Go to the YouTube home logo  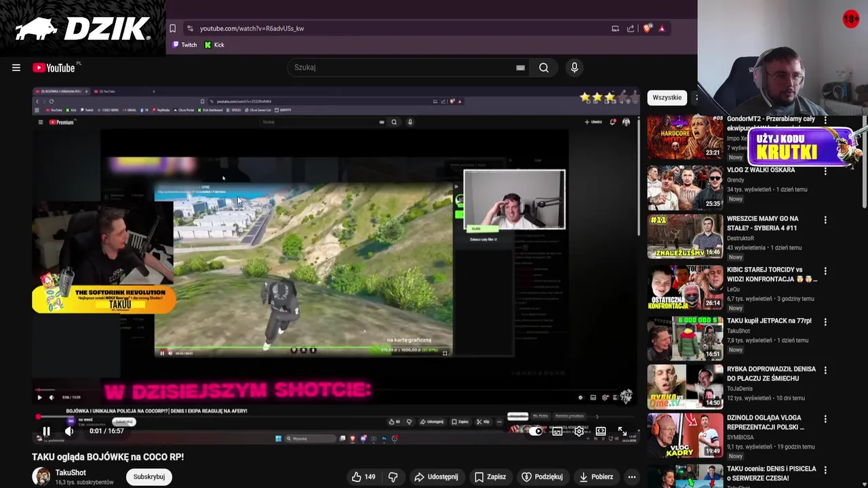click(x=54, y=68)
